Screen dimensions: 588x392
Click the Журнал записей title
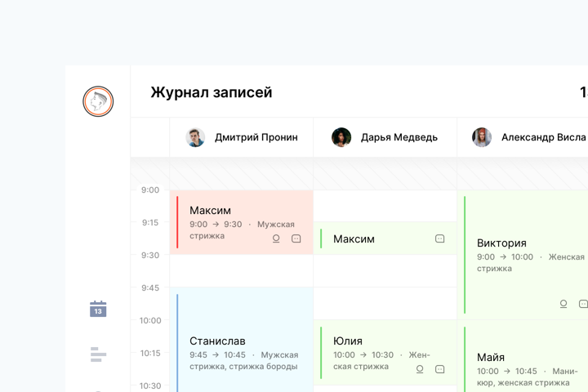212,92
